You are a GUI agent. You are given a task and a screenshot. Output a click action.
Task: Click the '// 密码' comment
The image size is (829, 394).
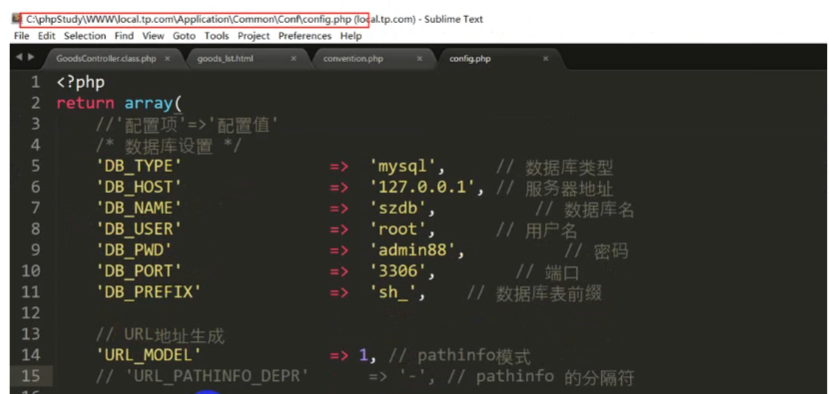(x=596, y=252)
